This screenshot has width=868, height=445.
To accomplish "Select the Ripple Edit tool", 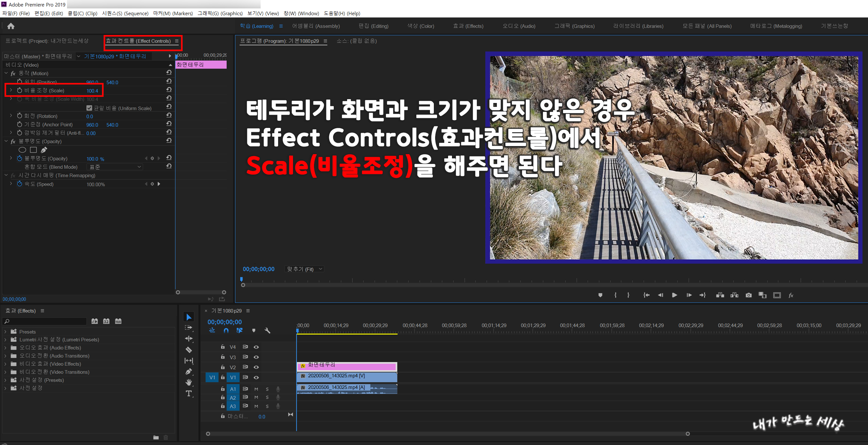I will tap(189, 338).
